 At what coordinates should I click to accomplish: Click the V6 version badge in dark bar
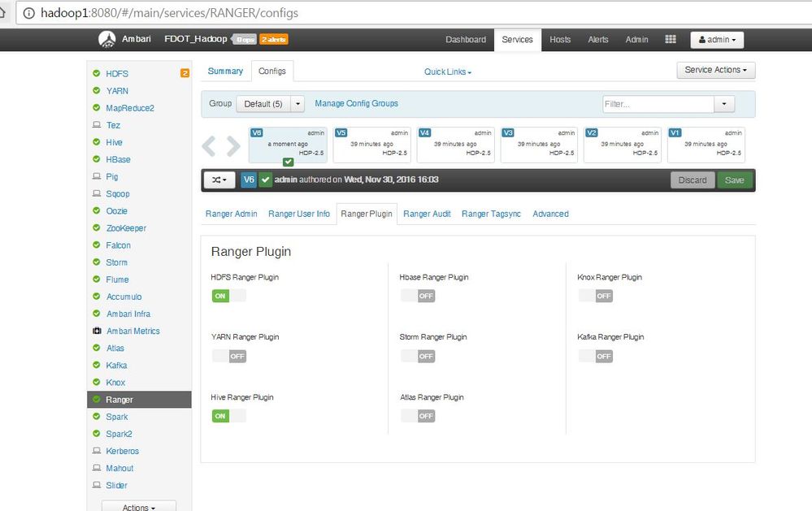pos(249,180)
